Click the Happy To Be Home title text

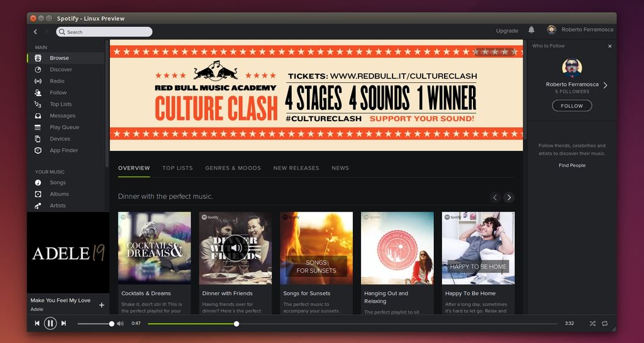[470, 293]
